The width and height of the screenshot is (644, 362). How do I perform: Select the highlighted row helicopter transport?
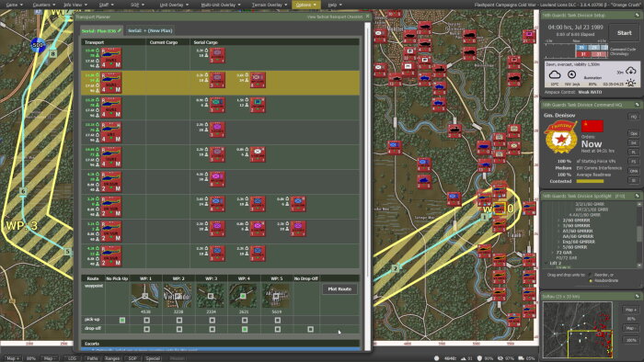[111, 83]
